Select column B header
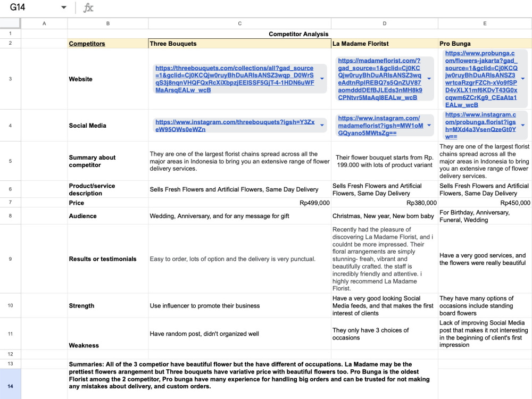 (108, 23)
